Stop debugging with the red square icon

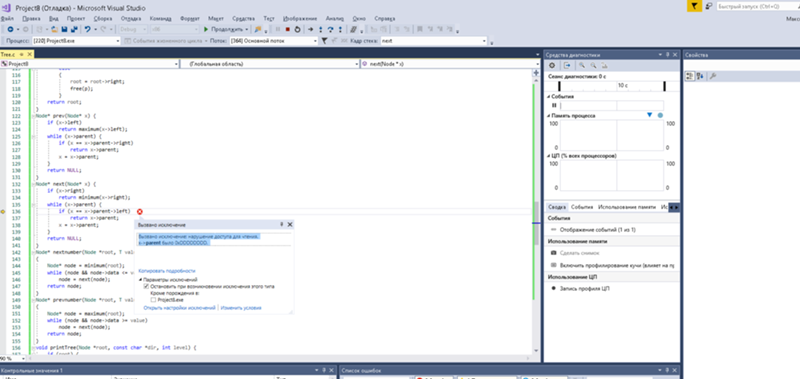pos(288,30)
